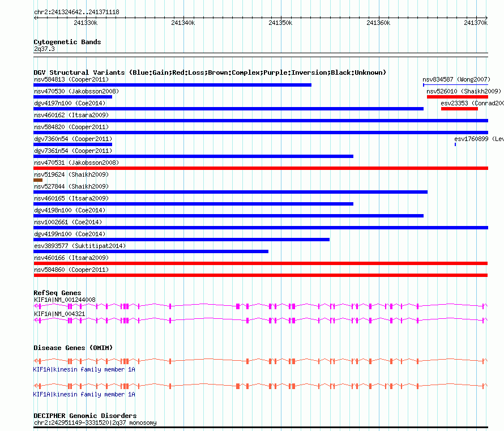504x431 pixels.
Task: Select the 2q37.3 cytogenetic band label
Action: [44, 49]
